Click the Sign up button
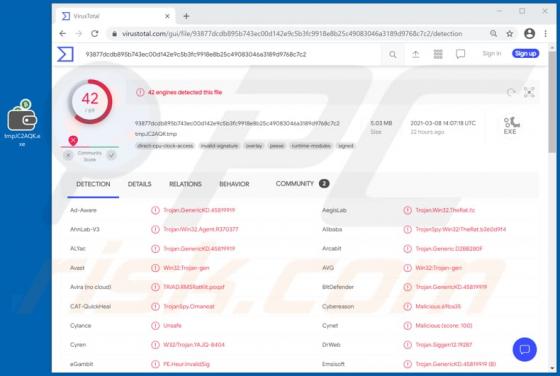Image resolution: width=560 pixels, height=376 pixels. 525,54
